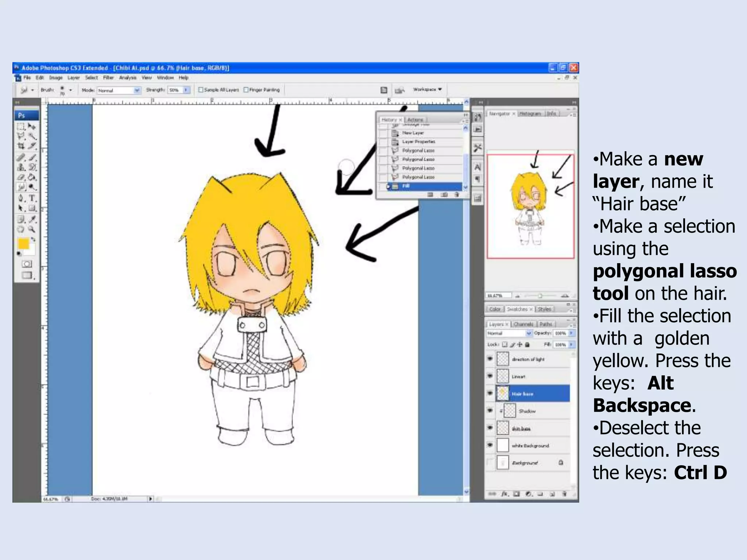Screen dimensions: 747x560
Task: Open Character panel icon in dock
Action: tap(477, 167)
